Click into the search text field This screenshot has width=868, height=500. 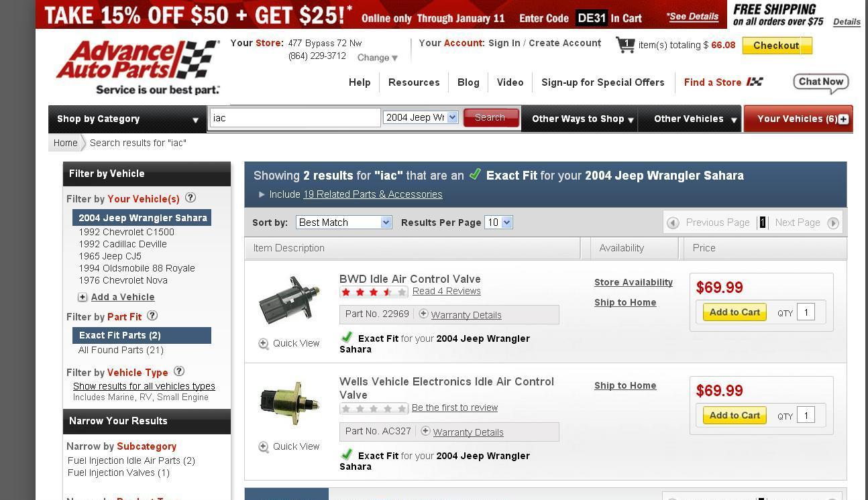click(295, 118)
